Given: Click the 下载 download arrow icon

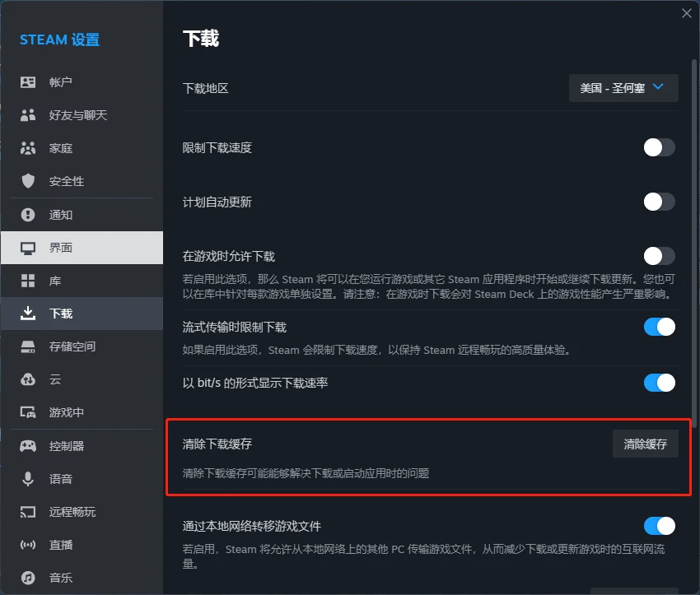Looking at the screenshot, I should (x=28, y=314).
